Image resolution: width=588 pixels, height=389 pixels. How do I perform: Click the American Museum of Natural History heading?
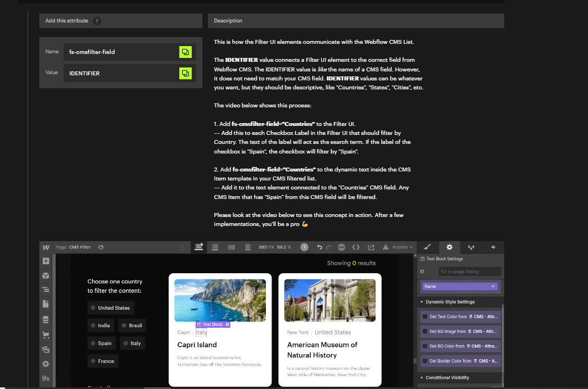pyautogui.click(x=322, y=350)
